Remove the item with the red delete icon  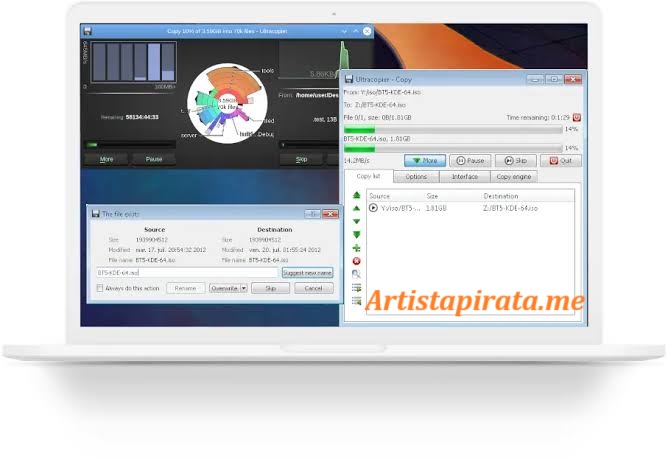tap(357, 261)
